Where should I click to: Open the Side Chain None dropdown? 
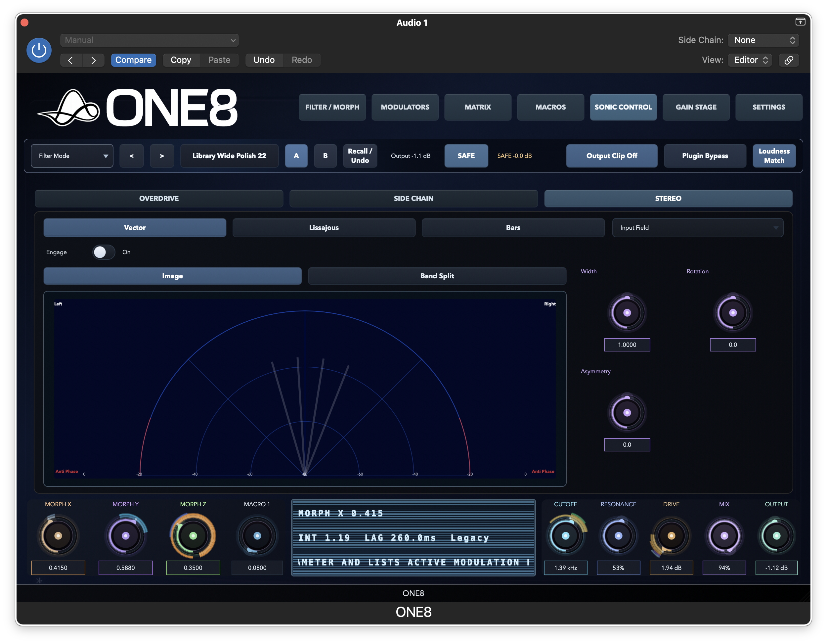(x=763, y=40)
